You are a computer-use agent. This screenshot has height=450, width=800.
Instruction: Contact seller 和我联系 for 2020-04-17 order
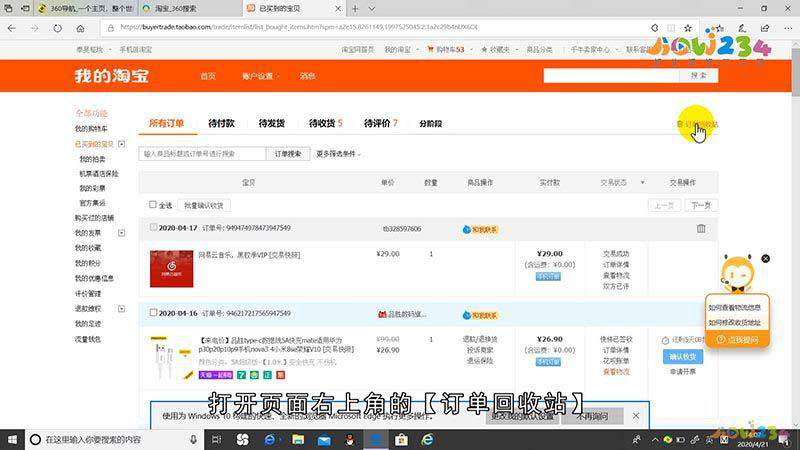tap(480, 230)
